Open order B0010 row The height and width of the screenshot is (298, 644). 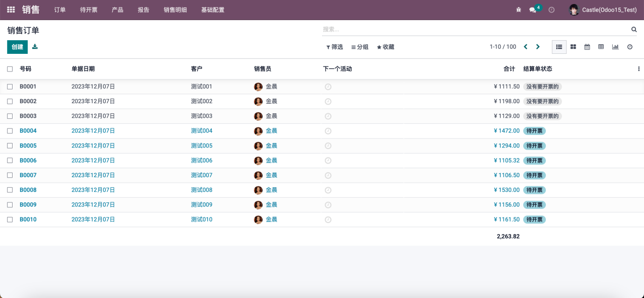tap(322, 219)
